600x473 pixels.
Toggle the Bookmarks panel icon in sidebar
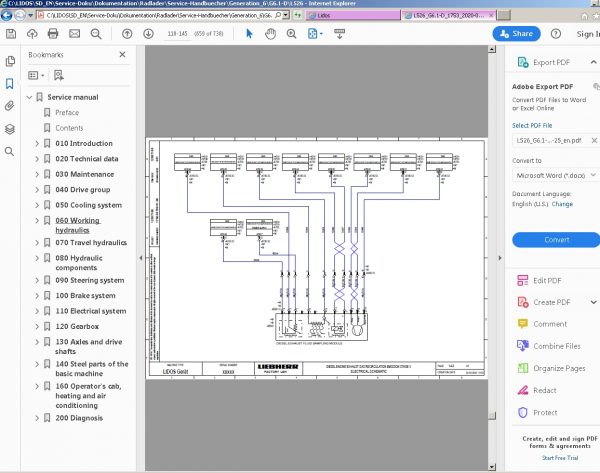[x=9, y=84]
